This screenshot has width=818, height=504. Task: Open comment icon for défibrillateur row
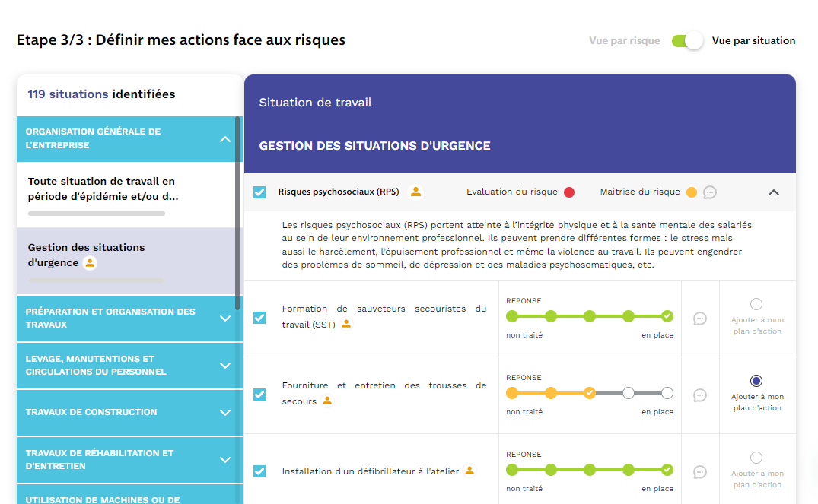pyautogui.click(x=700, y=472)
